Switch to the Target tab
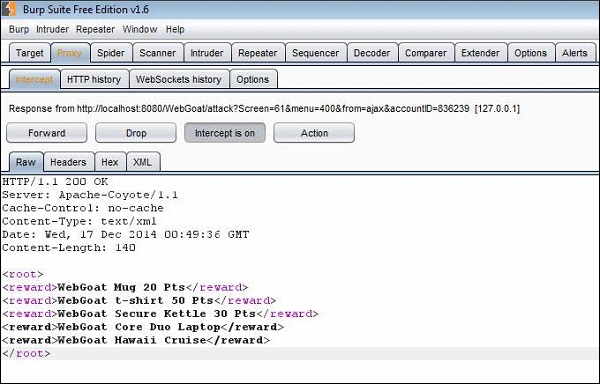Image resolution: width=600 pixels, height=384 pixels. click(x=29, y=53)
